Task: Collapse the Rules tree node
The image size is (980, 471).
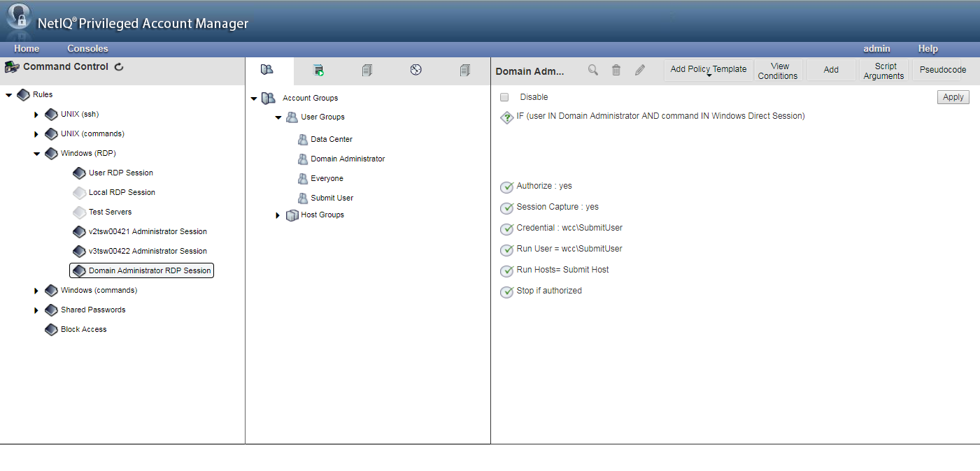Action: [9, 94]
